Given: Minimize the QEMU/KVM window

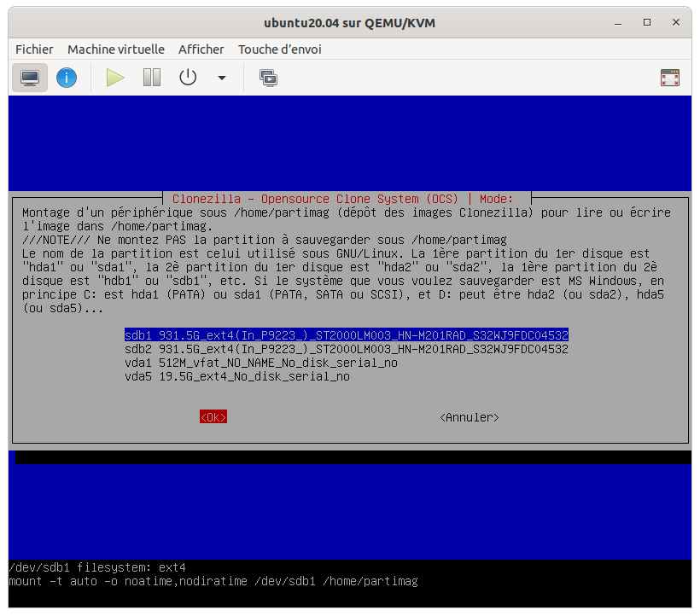Looking at the screenshot, I should click(618, 23).
